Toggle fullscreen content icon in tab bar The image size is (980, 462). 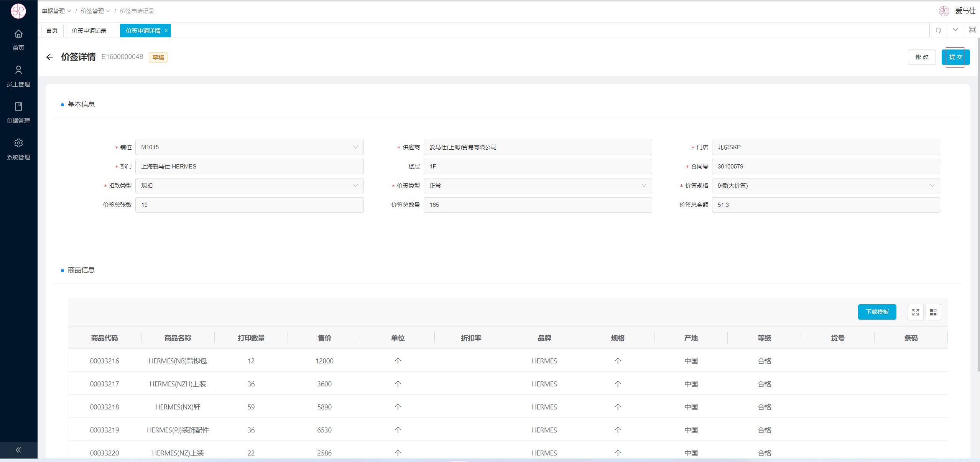tap(973, 30)
